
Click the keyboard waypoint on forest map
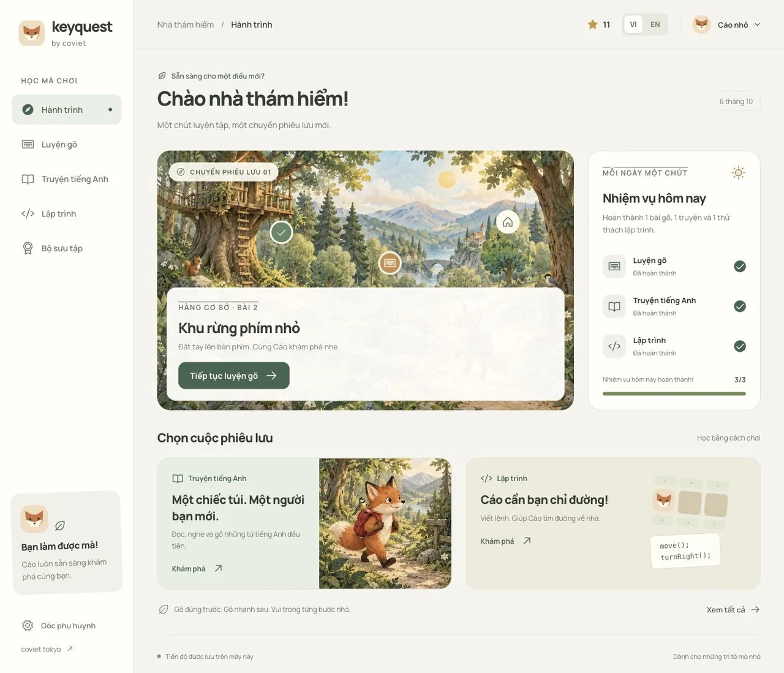[390, 263]
